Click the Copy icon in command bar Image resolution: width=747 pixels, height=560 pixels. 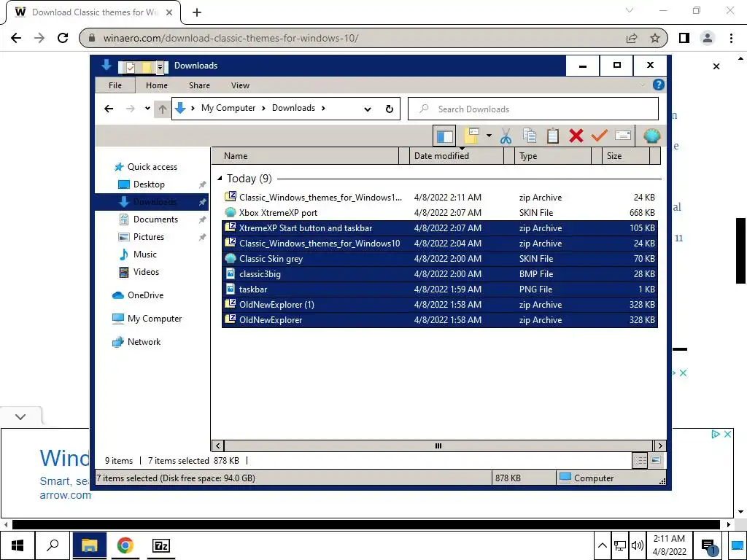[530, 136]
